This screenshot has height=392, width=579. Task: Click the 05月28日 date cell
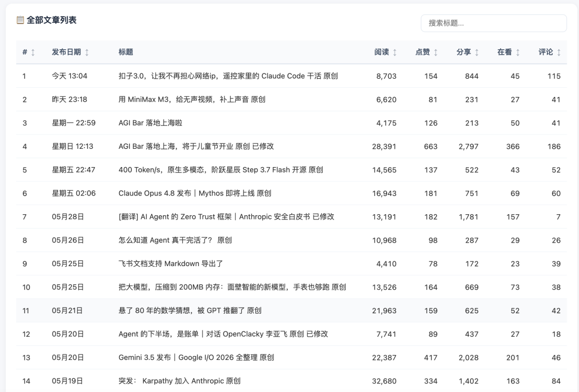68,217
